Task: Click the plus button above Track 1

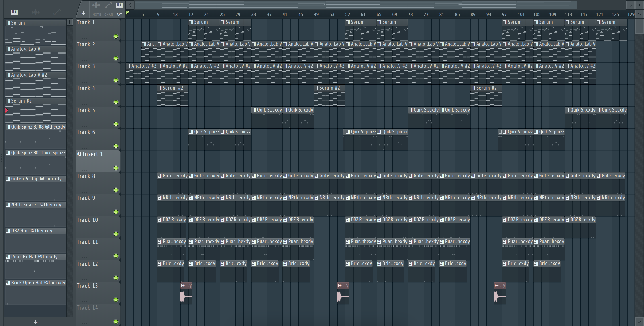Action: tap(83, 13)
